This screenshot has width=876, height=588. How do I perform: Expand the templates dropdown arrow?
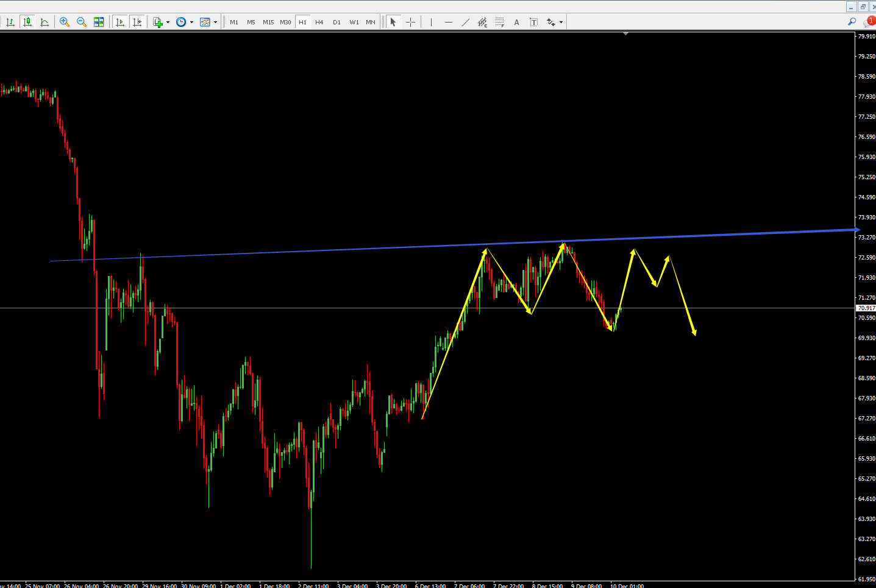point(215,22)
